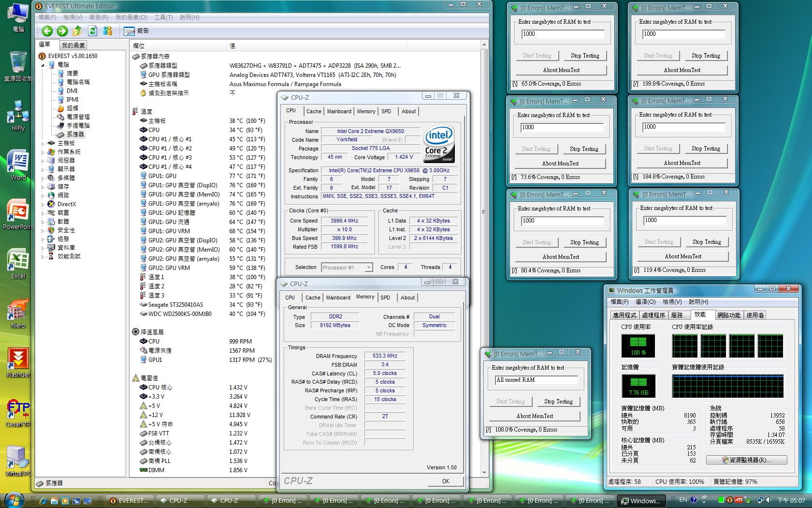Select the Word desktop shortcut

pyautogui.click(x=18, y=165)
